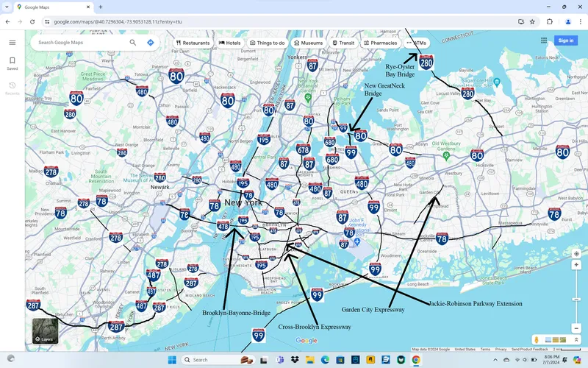
Task: Open File Explorer from taskbar
Action: [309, 360]
